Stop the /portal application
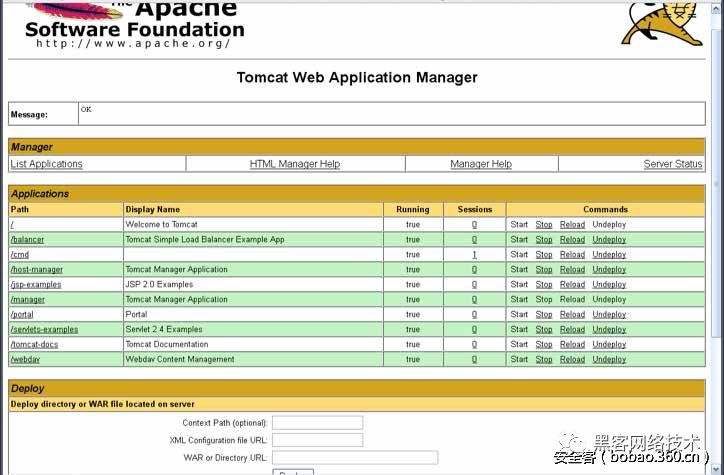724x475 pixels. (x=544, y=314)
